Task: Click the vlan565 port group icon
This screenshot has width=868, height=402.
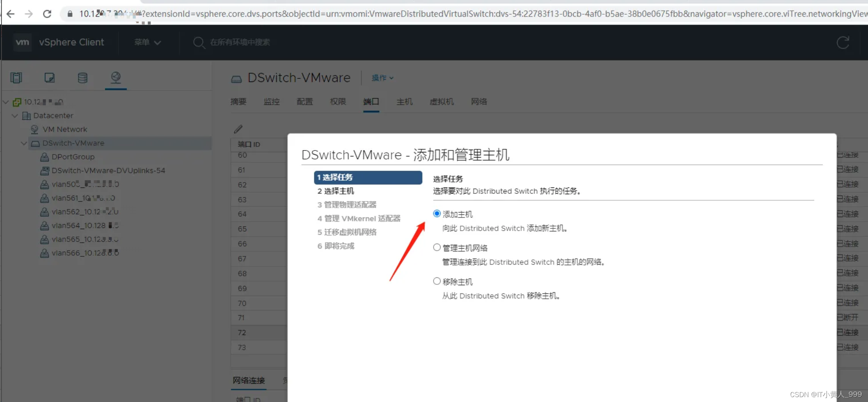Action: pos(45,239)
